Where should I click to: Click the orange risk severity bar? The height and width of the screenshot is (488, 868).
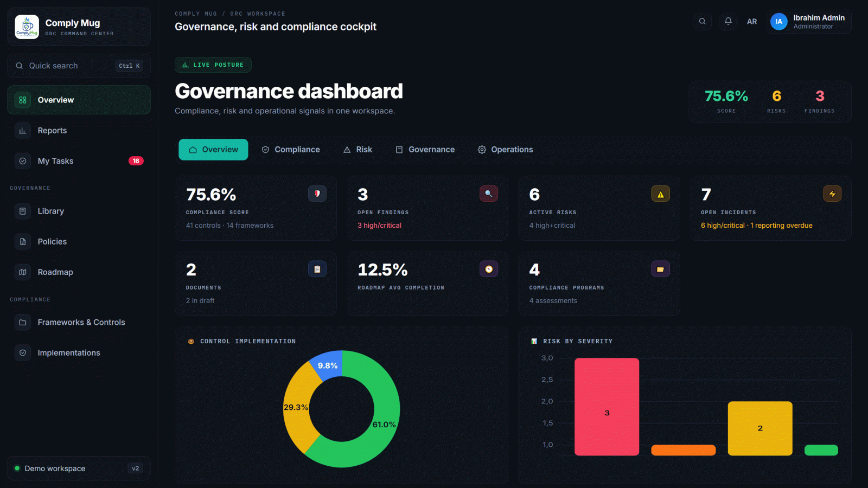click(x=684, y=450)
